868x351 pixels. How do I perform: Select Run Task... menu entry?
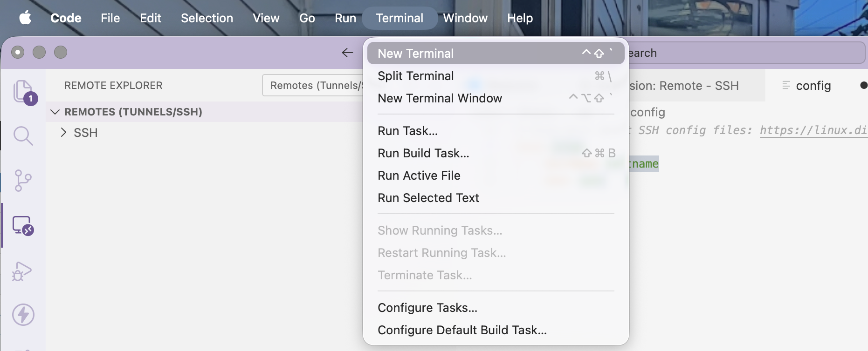click(496, 131)
